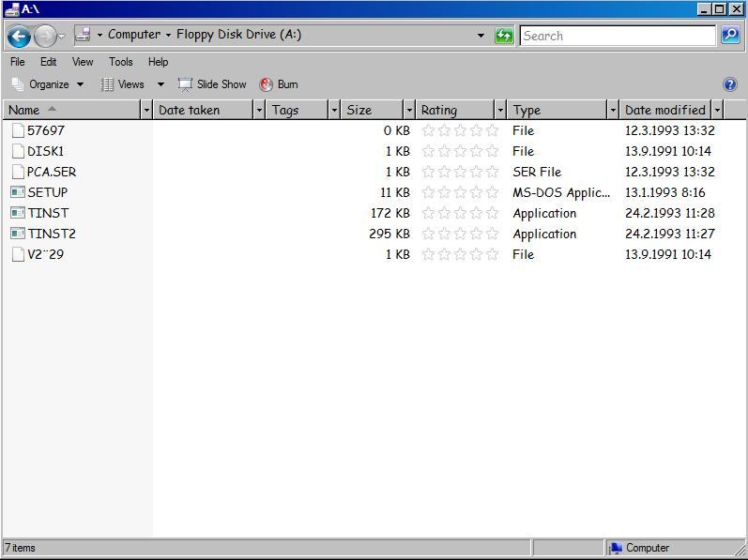Click the Burn toolbar button
748x560 pixels.
pyautogui.click(x=279, y=84)
